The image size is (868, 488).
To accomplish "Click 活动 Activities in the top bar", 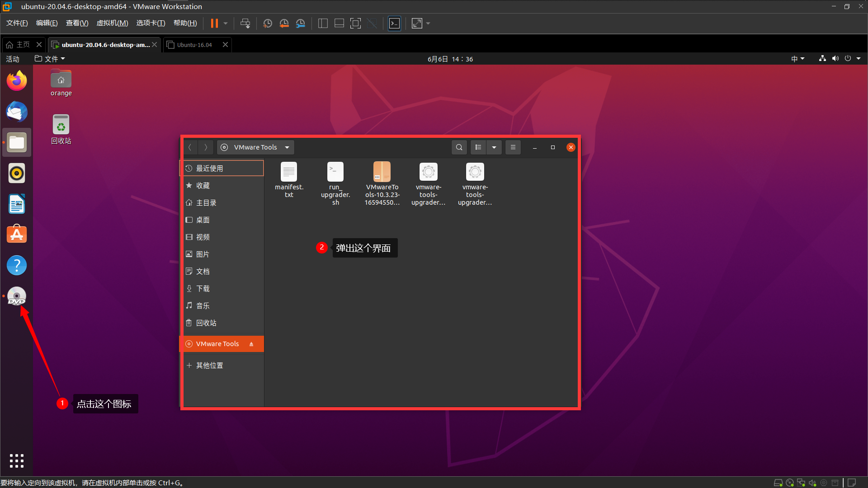I will [x=12, y=59].
